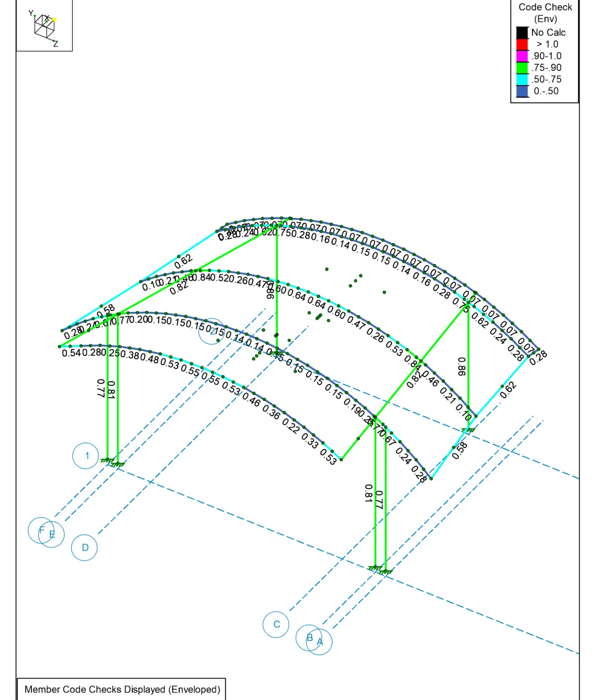599x700 pixels.
Task: Click the 0.54 code check value
Action: pyautogui.click(x=71, y=353)
